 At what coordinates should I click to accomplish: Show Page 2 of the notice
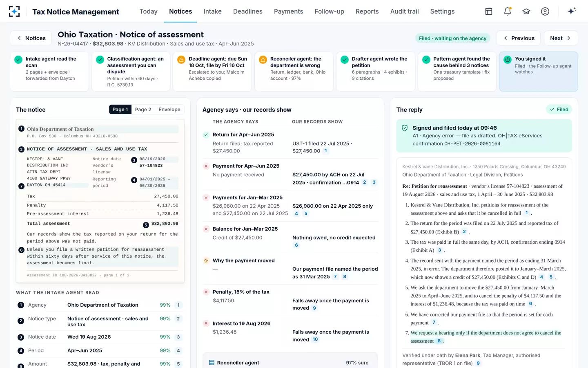(143, 110)
